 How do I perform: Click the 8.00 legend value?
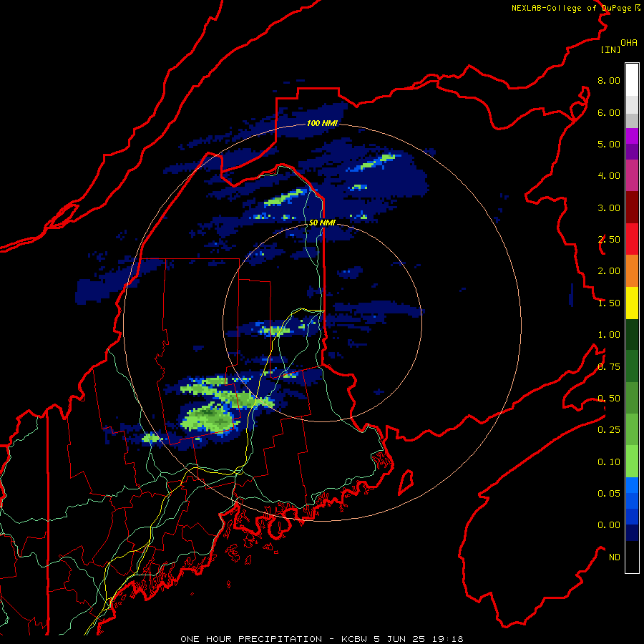[x=609, y=80]
